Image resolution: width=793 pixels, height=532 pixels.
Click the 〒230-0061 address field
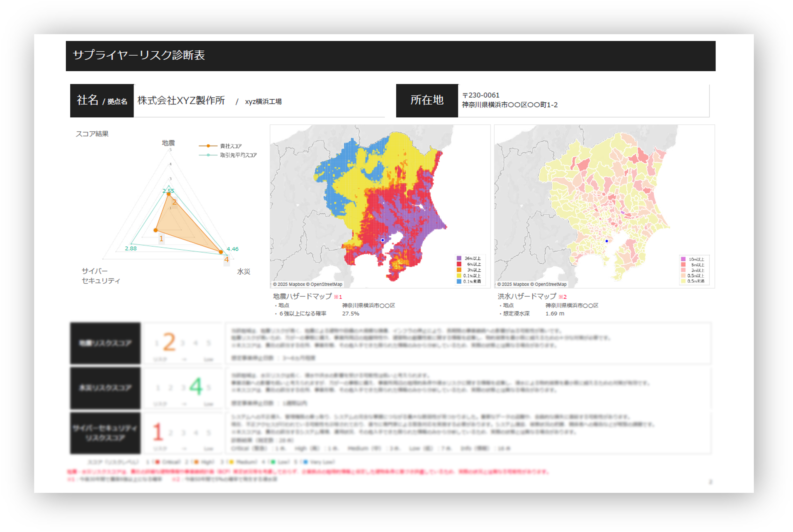481,95
